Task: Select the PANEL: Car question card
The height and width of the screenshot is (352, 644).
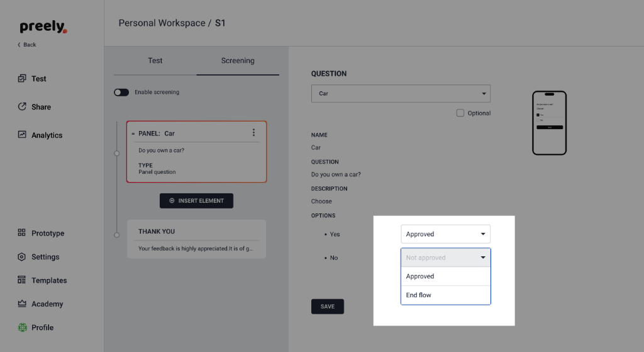Action: pyautogui.click(x=196, y=152)
